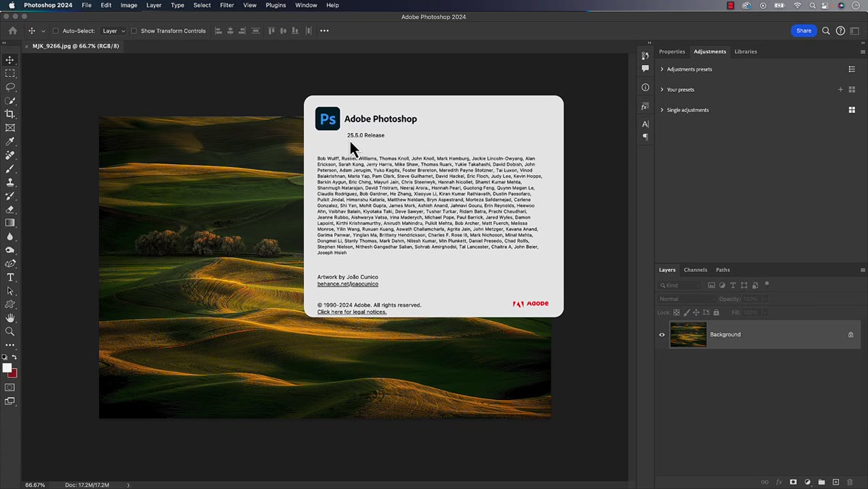The height and width of the screenshot is (489, 868).
Task: Add a preset with plus icon
Action: 841,90
